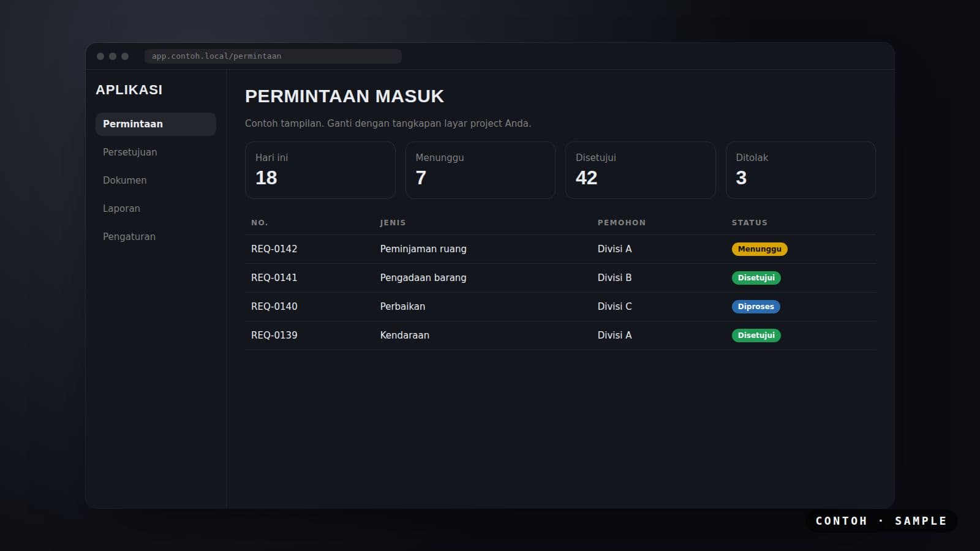980x551 pixels.
Task: Select the Menunggu 7 summary card
Action: (480, 170)
